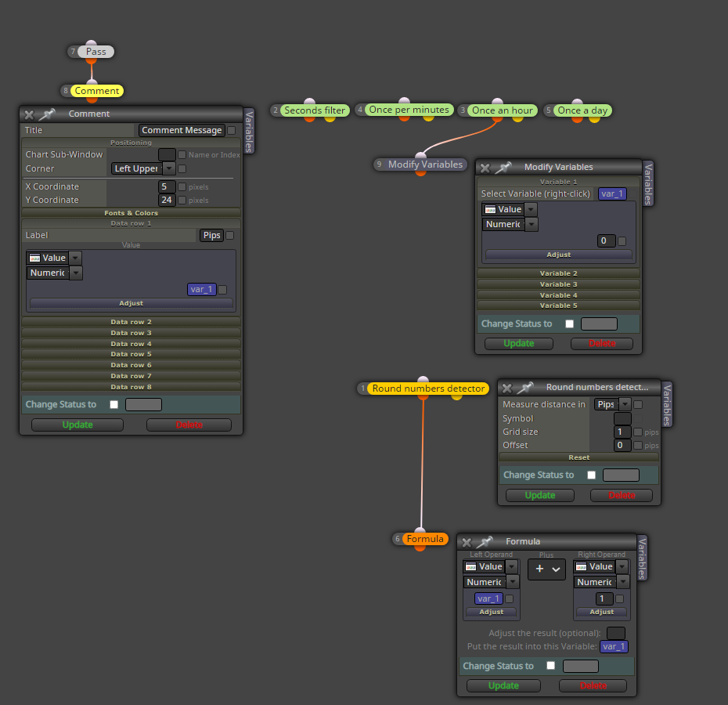The height and width of the screenshot is (705, 728).
Task: Click the Comment Message title field
Action: [182, 131]
